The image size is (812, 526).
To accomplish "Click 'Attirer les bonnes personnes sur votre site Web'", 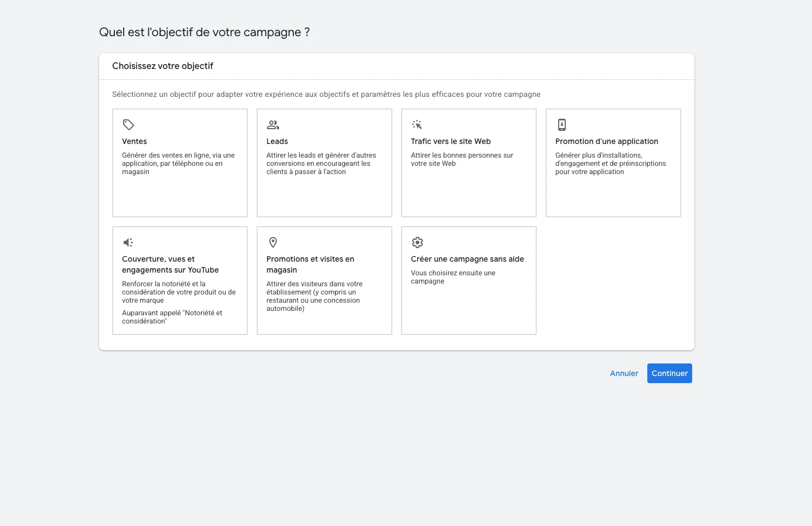I will [x=462, y=159].
